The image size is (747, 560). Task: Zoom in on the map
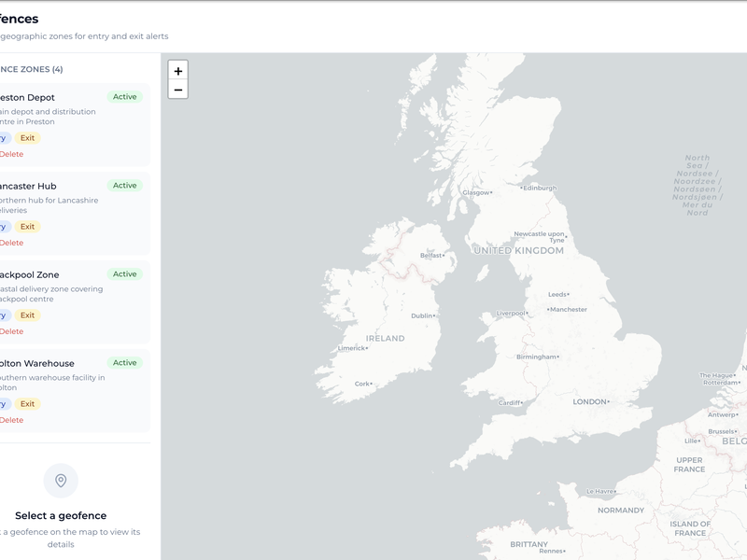click(177, 71)
